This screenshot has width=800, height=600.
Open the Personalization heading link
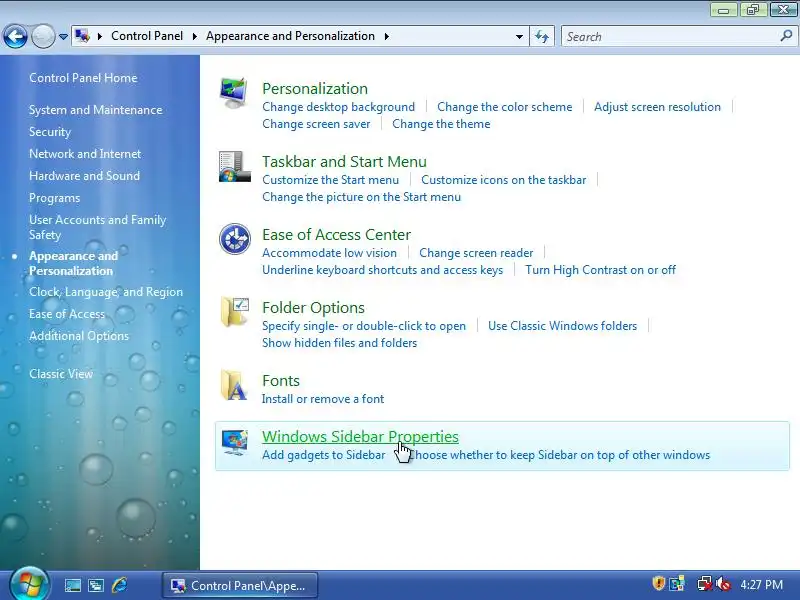[315, 89]
